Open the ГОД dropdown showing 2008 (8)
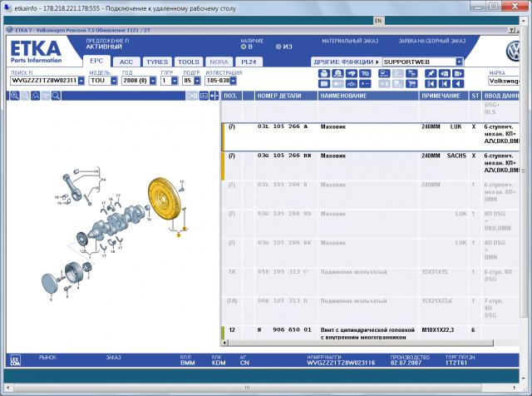Image resolution: width=532 pixels, height=396 pixels. (153, 81)
